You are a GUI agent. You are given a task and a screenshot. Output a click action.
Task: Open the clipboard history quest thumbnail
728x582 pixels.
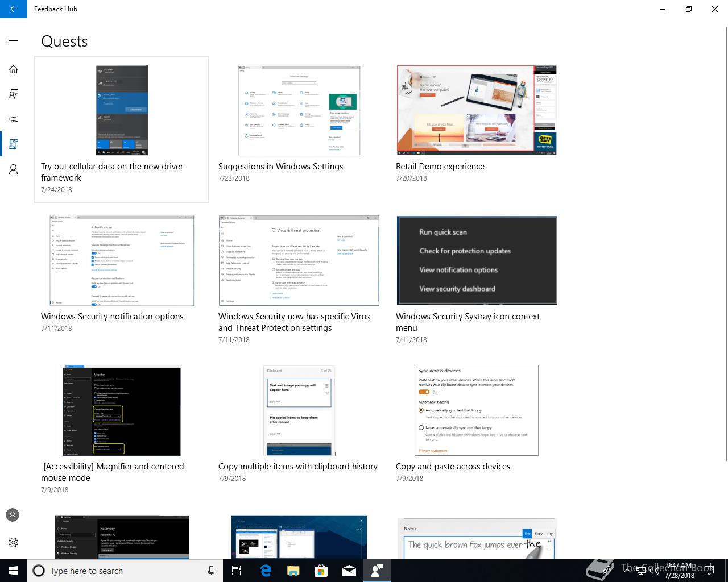click(x=299, y=410)
